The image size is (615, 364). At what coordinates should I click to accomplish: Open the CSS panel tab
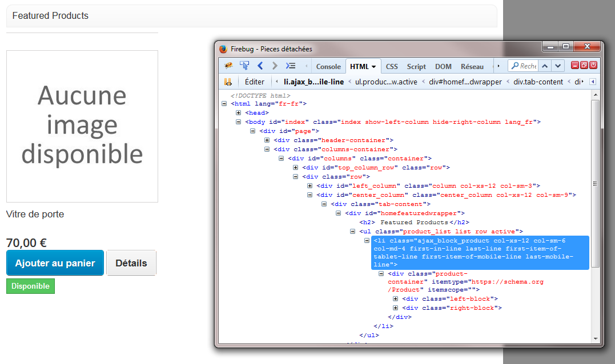tap(392, 67)
